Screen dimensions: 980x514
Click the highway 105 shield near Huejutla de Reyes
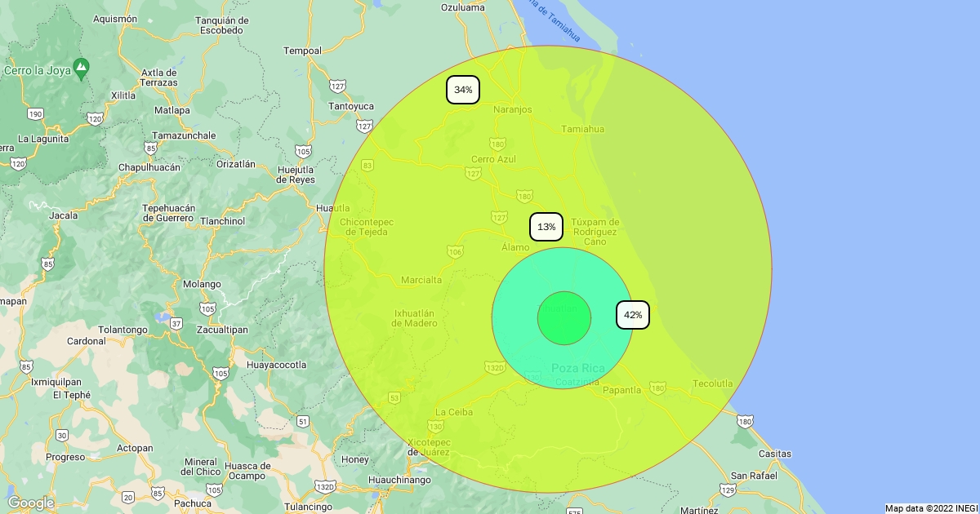(x=304, y=151)
